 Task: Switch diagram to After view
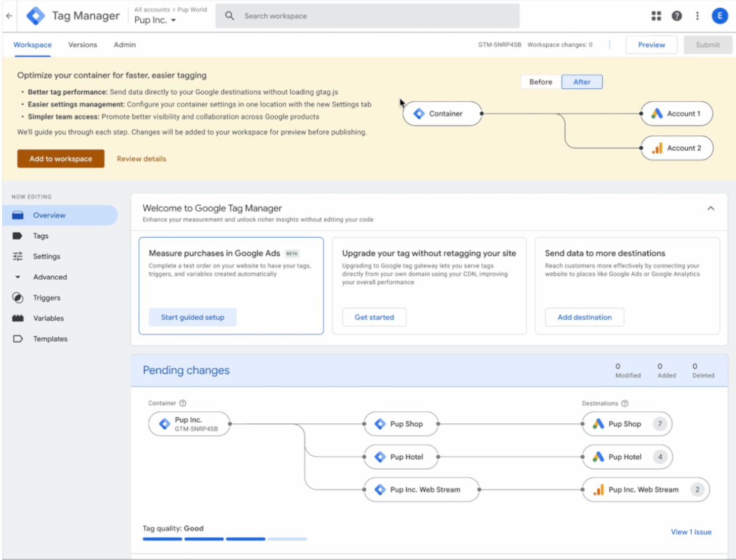(582, 82)
